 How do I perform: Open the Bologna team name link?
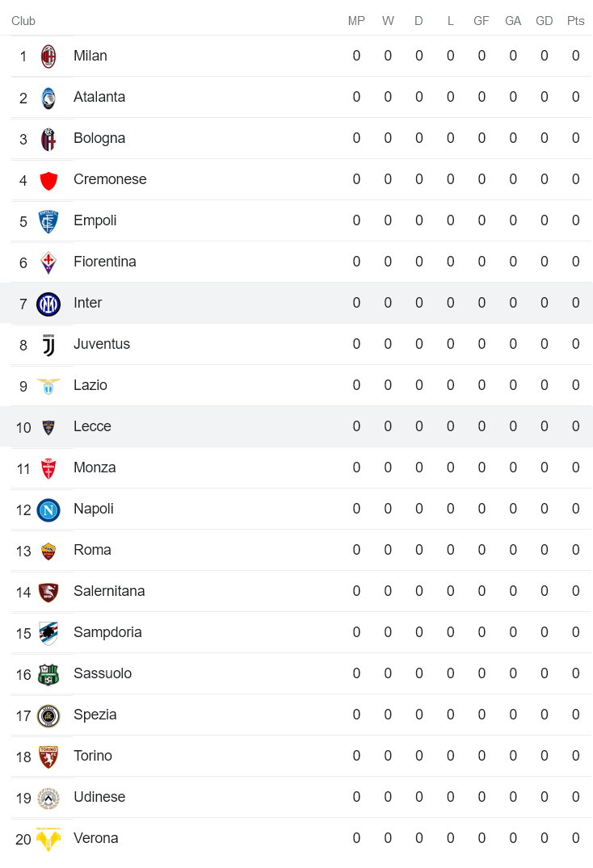[99, 138]
